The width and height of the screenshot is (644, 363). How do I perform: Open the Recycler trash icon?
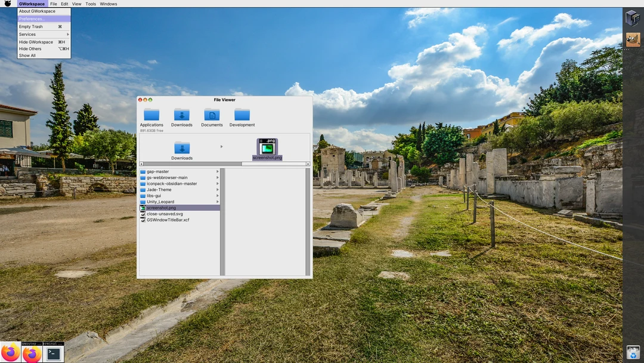coord(633,352)
